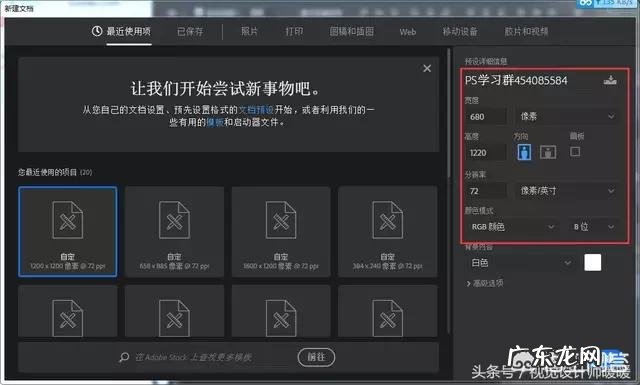Open the 照片 presets tab
The height and width of the screenshot is (385, 640).
pos(249,31)
